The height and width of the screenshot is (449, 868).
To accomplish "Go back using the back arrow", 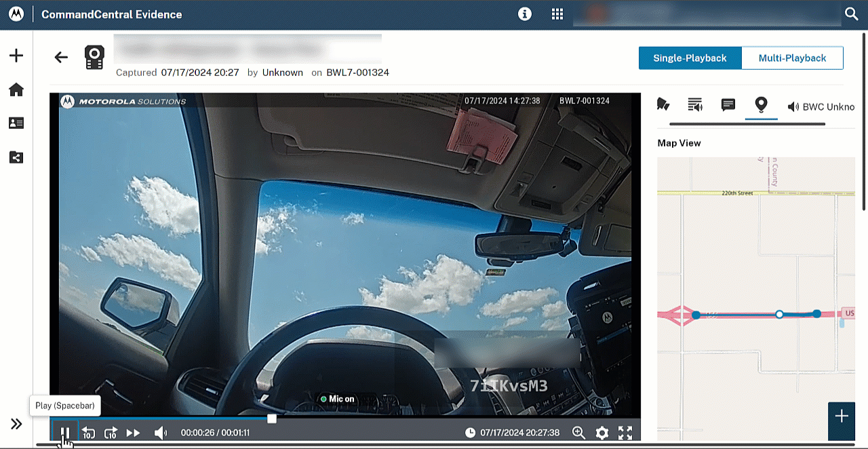I will coord(62,58).
